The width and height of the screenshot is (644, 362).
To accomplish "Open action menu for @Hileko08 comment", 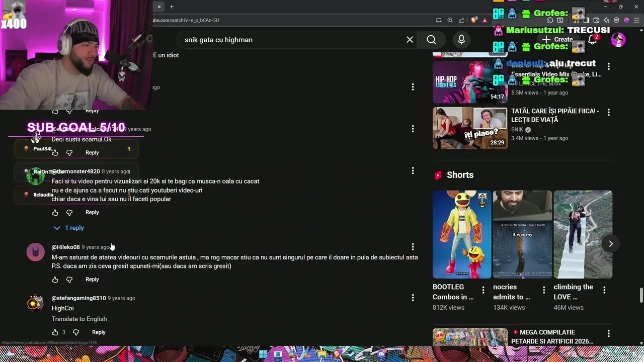I will pos(413,247).
